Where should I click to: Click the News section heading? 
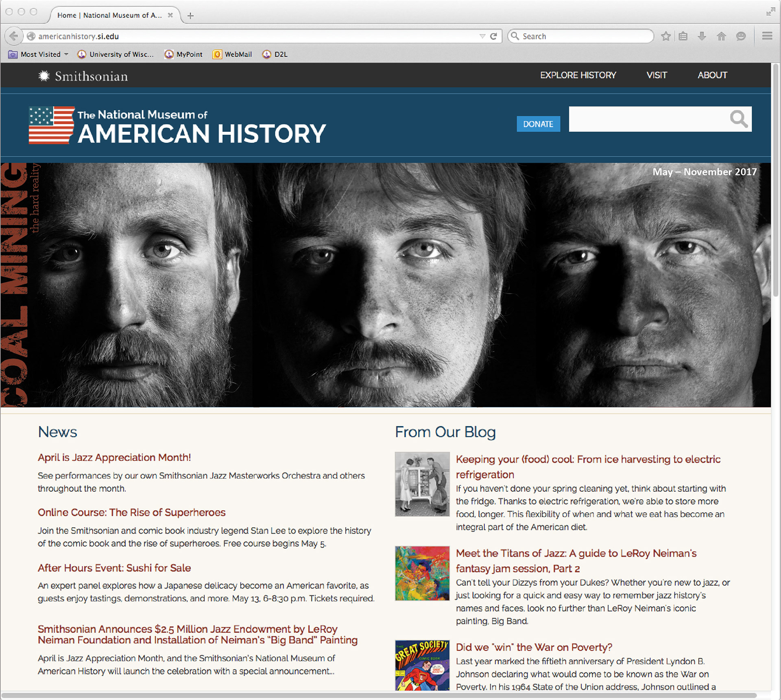pyautogui.click(x=57, y=432)
